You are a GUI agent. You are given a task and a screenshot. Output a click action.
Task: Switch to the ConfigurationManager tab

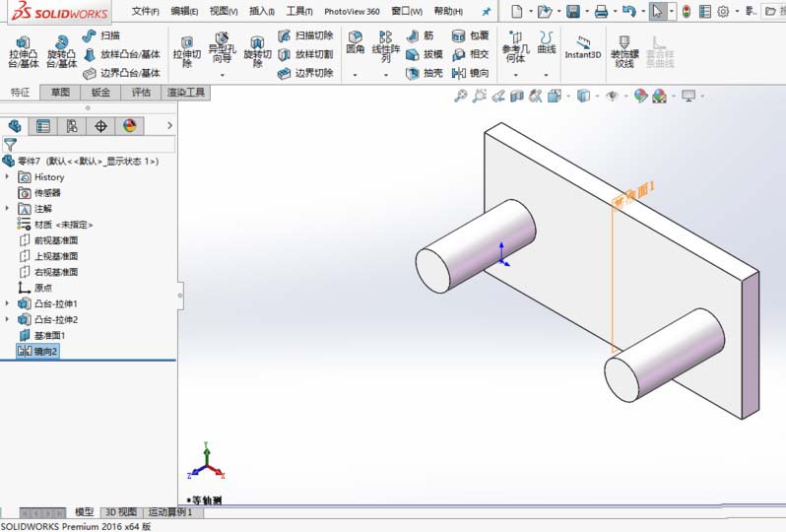tap(72, 126)
